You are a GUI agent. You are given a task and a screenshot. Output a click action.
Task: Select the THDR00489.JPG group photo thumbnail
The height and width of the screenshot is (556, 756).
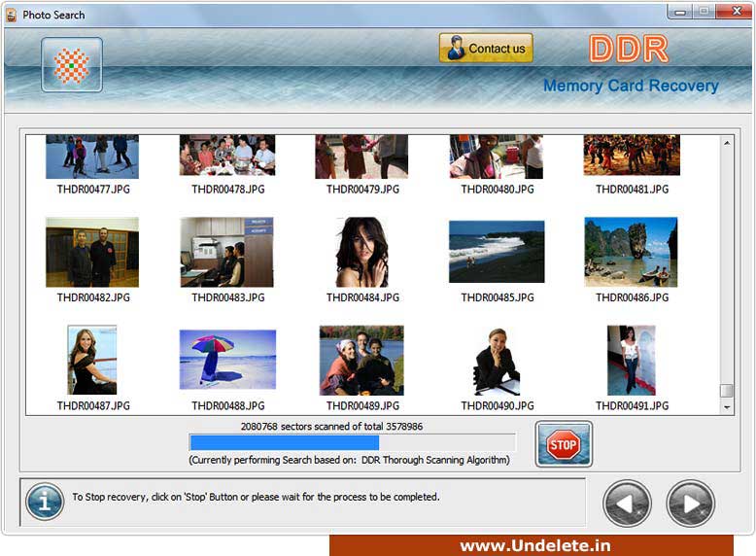point(361,359)
